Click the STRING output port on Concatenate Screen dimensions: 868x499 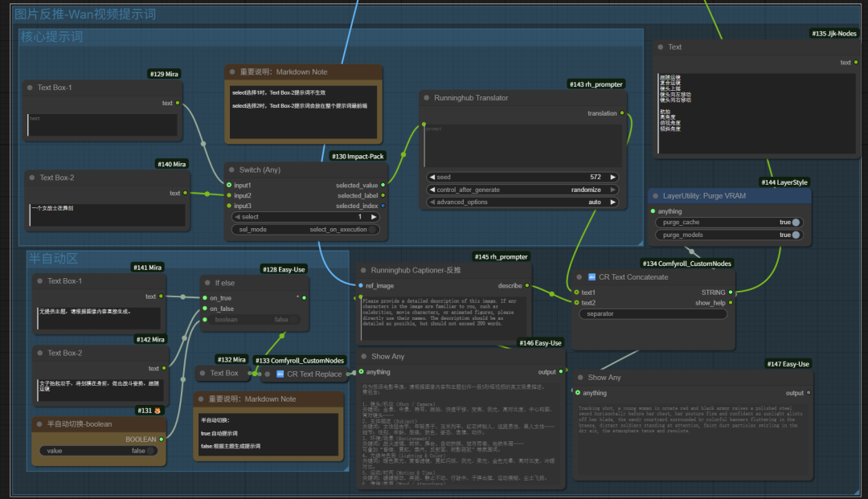coord(731,292)
